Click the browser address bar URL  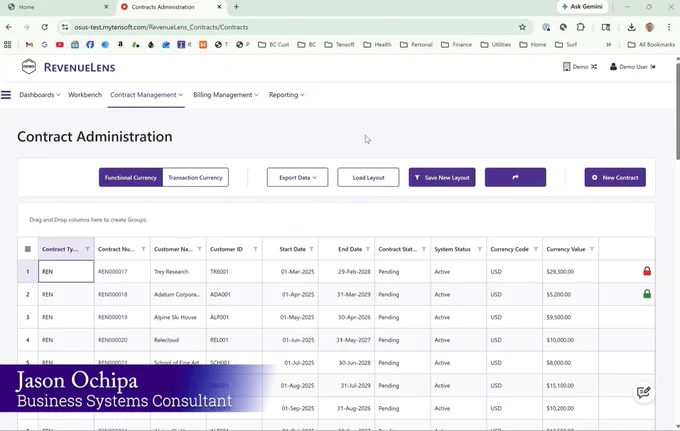pos(161,27)
